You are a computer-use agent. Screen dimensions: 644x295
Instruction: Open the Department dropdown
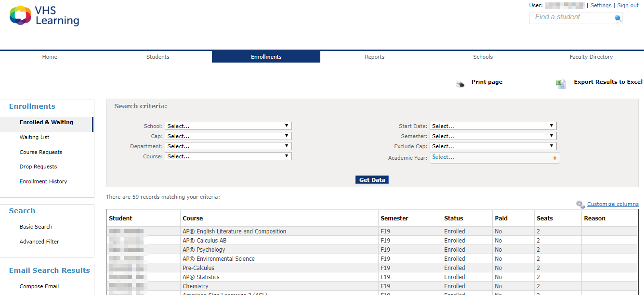[x=228, y=146]
